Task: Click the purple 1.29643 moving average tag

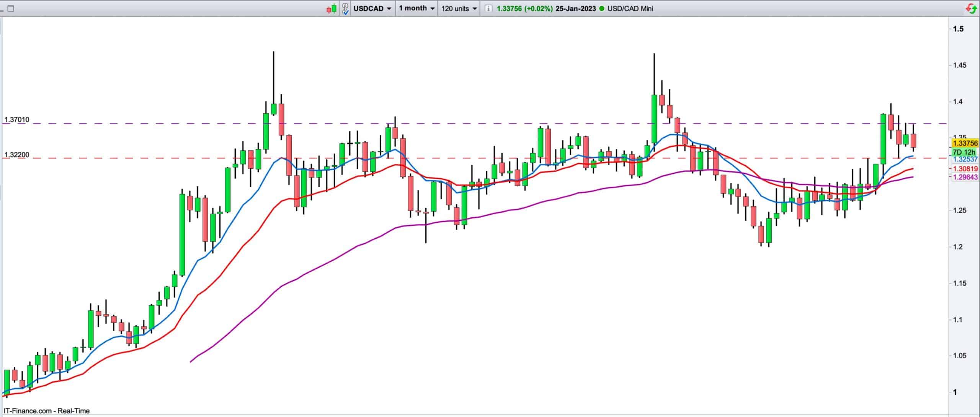Action: (965, 177)
